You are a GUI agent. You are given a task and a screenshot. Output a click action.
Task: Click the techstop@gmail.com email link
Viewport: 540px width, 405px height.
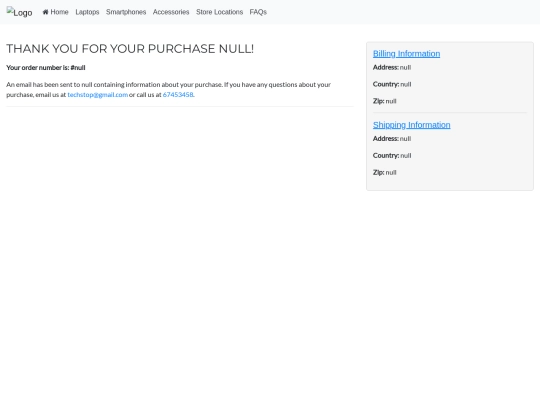pos(97,95)
